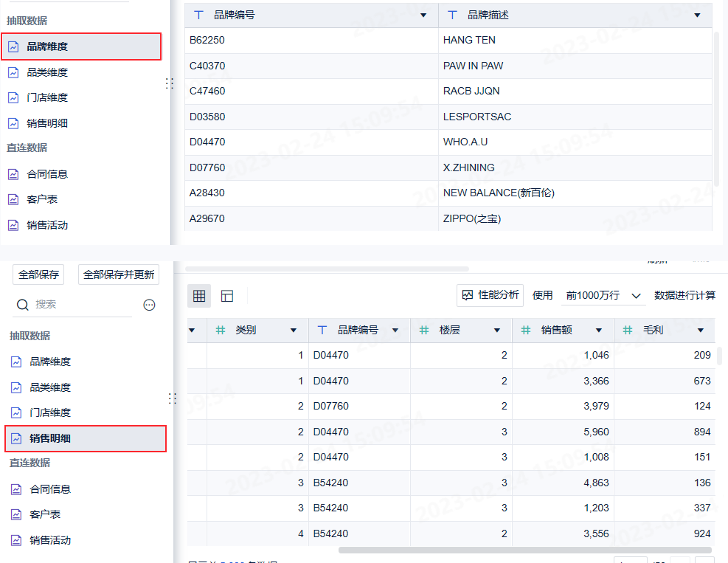This screenshot has width=728, height=563.
Task: Click the 销售额 value 5,960
Action: (x=596, y=432)
